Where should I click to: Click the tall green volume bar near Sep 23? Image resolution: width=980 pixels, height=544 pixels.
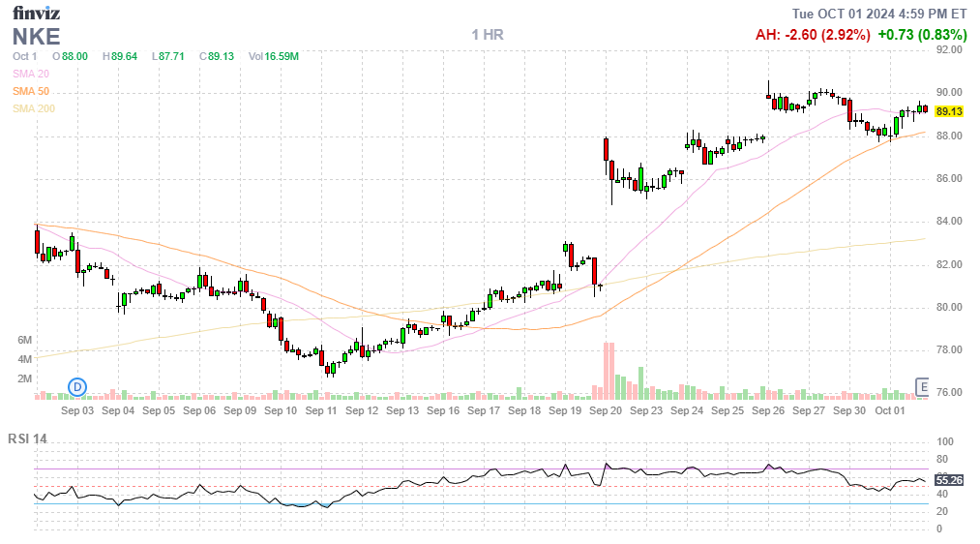tap(640, 382)
